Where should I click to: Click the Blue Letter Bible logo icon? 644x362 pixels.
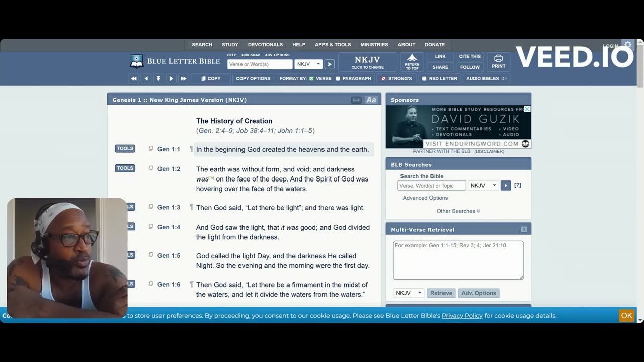point(137,61)
